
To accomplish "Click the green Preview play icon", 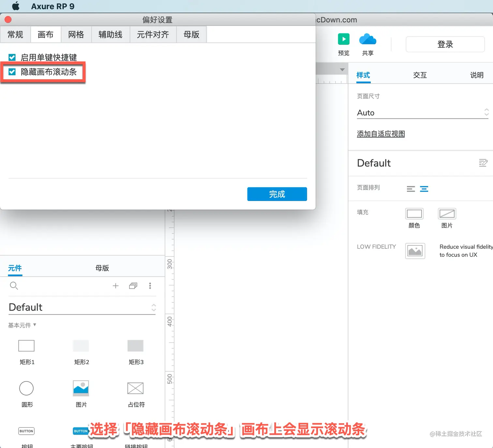I will pos(344,39).
